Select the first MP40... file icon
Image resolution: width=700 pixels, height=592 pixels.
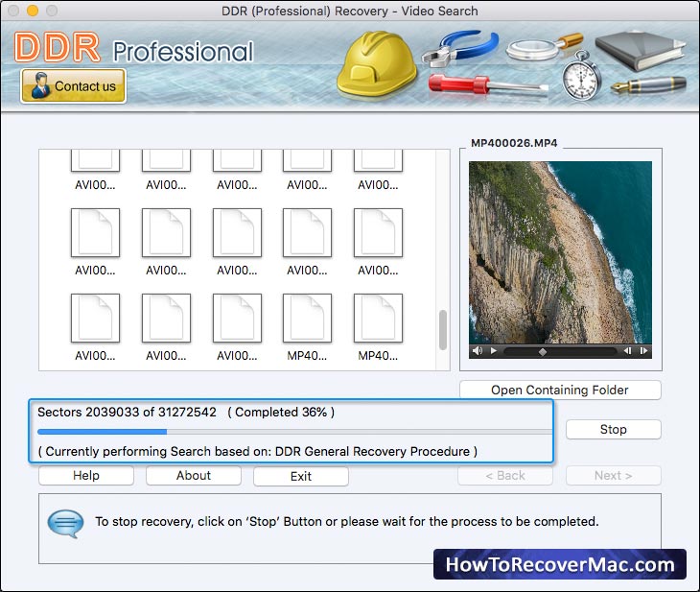307,319
